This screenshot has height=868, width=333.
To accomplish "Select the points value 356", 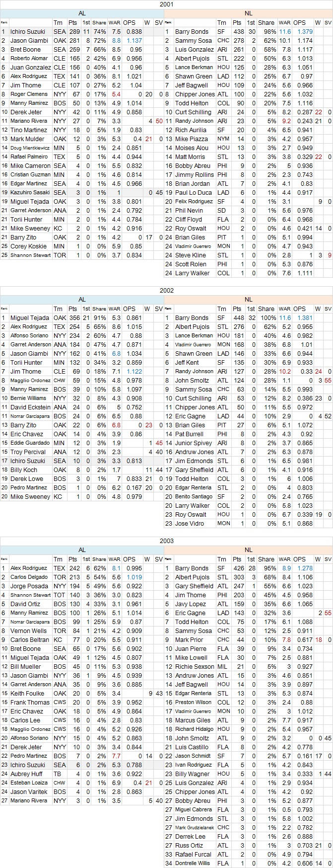I will coord(74,317).
